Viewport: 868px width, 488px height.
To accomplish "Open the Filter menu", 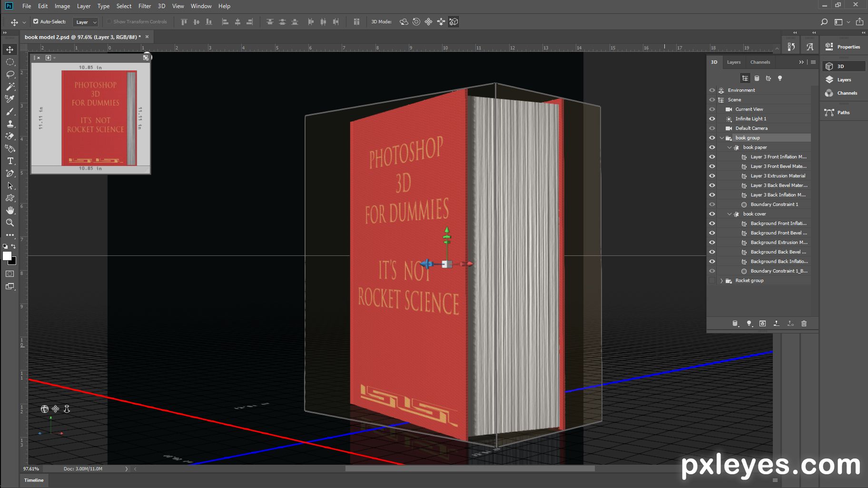I will pyautogui.click(x=145, y=6).
